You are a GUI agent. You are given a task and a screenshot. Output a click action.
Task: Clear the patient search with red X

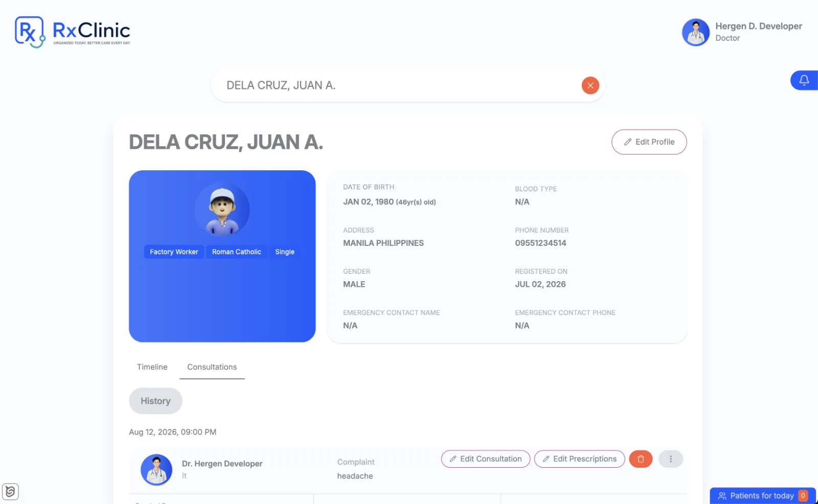(590, 85)
